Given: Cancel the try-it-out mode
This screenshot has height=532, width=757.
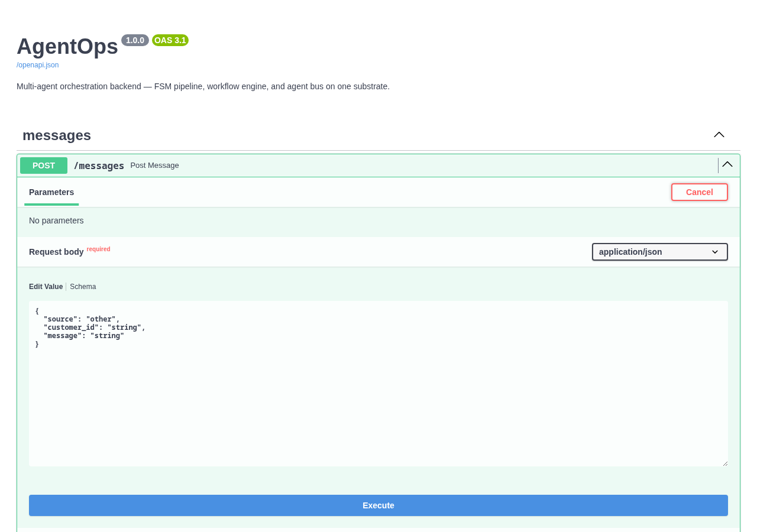Looking at the screenshot, I should click(700, 192).
